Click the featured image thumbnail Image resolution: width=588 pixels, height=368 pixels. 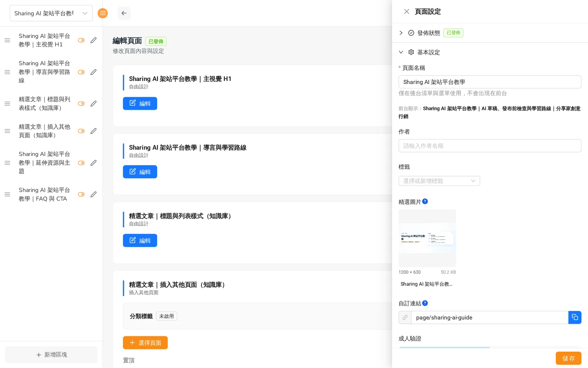(x=427, y=238)
